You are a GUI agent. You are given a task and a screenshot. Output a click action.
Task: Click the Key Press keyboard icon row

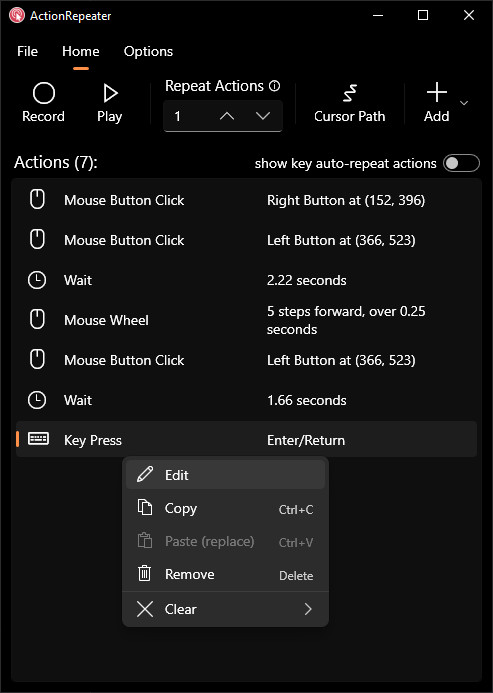[246, 439]
